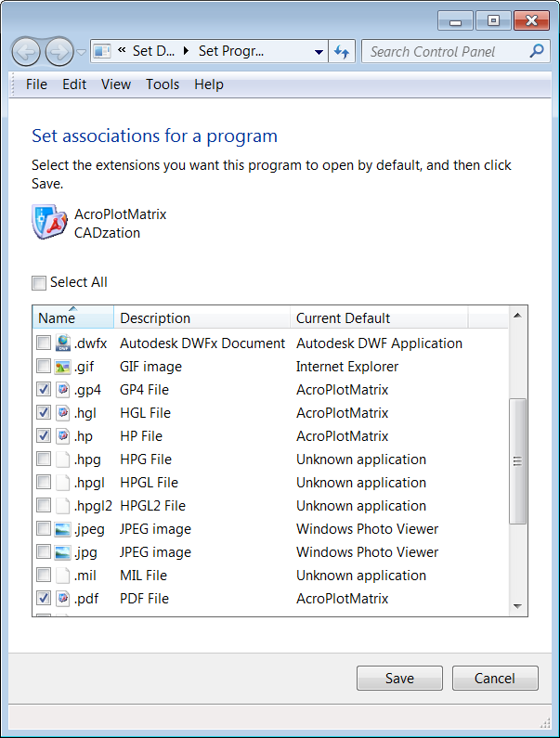Click the .jpg image file icon
Viewport: 560px width, 738px height.
tap(62, 552)
